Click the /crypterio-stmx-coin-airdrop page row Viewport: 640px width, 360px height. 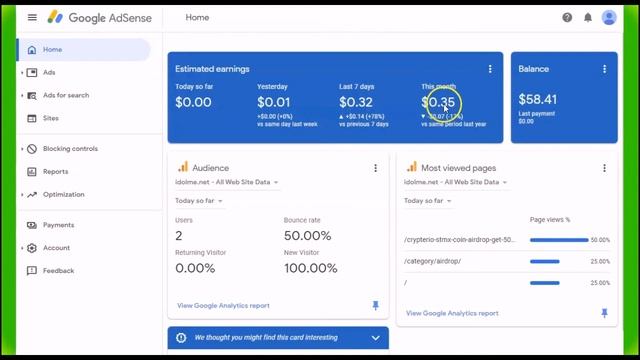(507, 240)
